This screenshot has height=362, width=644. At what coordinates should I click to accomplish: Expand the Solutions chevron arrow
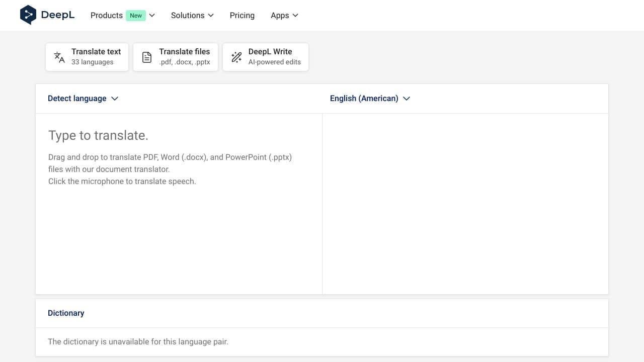click(211, 16)
